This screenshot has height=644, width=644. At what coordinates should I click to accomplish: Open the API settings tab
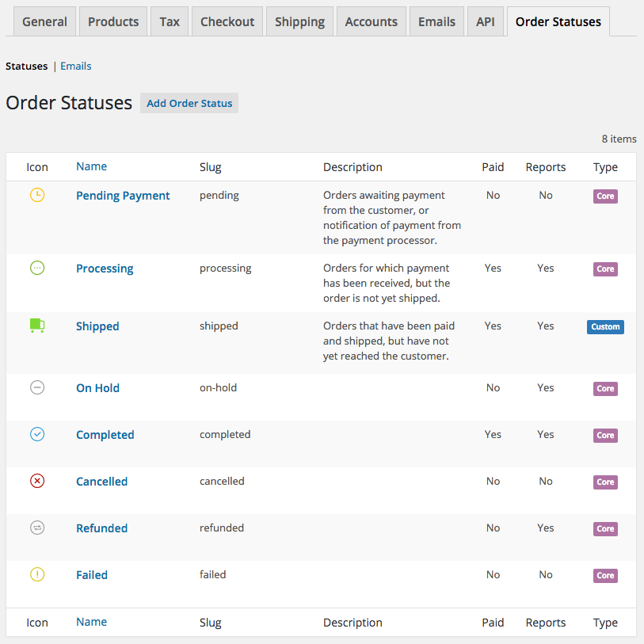[486, 21]
